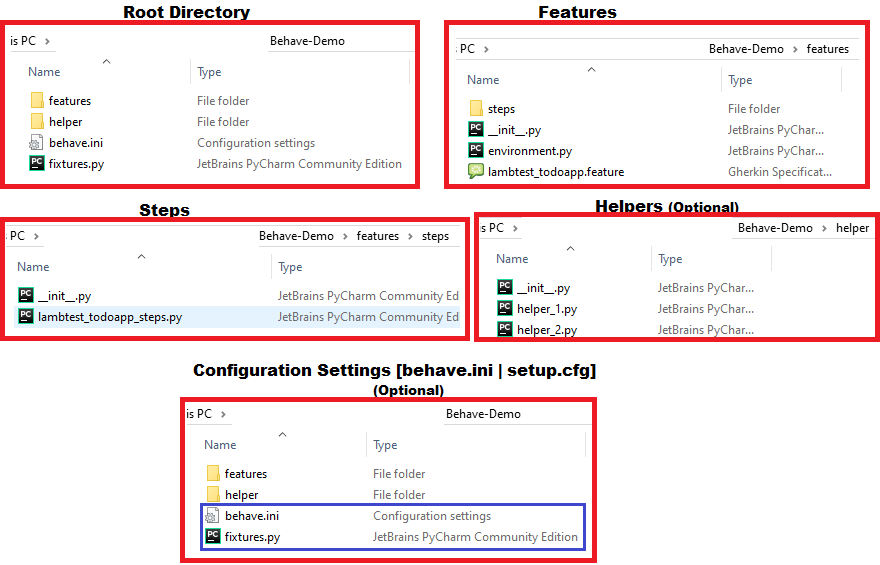The height and width of the screenshot is (565, 880).
Task: Select __init__.py PyCharm icon in Helpers panel
Action: 505,287
